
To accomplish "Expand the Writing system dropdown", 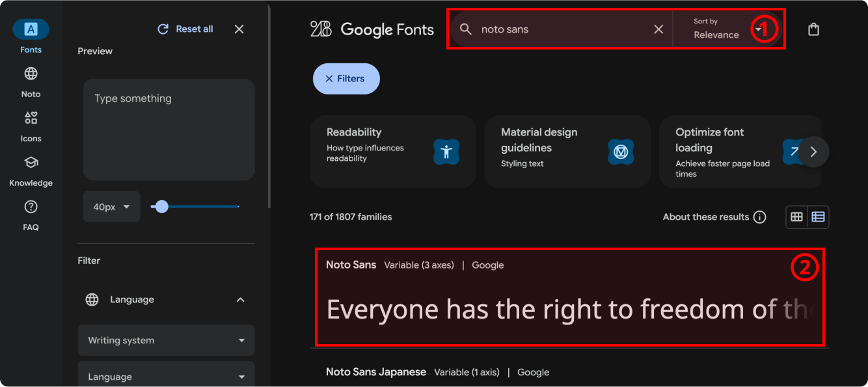I will pos(166,341).
